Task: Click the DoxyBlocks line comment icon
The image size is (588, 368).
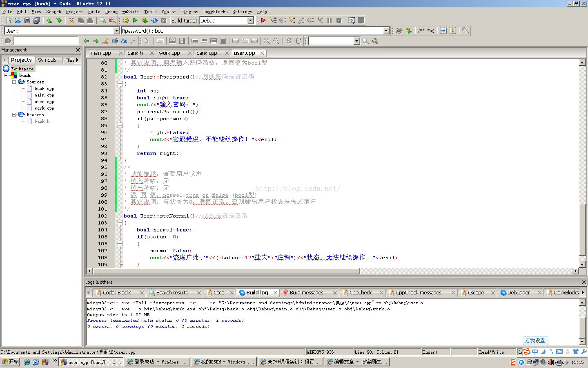Action: (431, 31)
